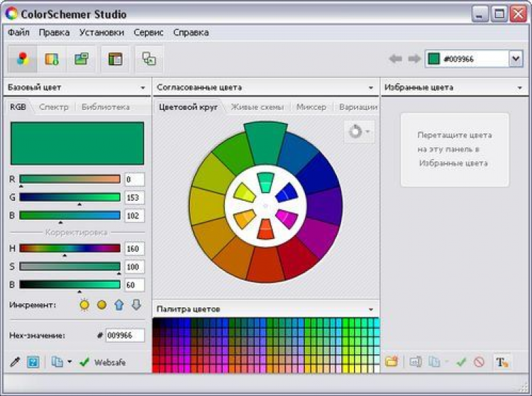Switch to the Цветовой круг tab
The image size is (532, 396).
pyautogui.click(x=188, y=107)
